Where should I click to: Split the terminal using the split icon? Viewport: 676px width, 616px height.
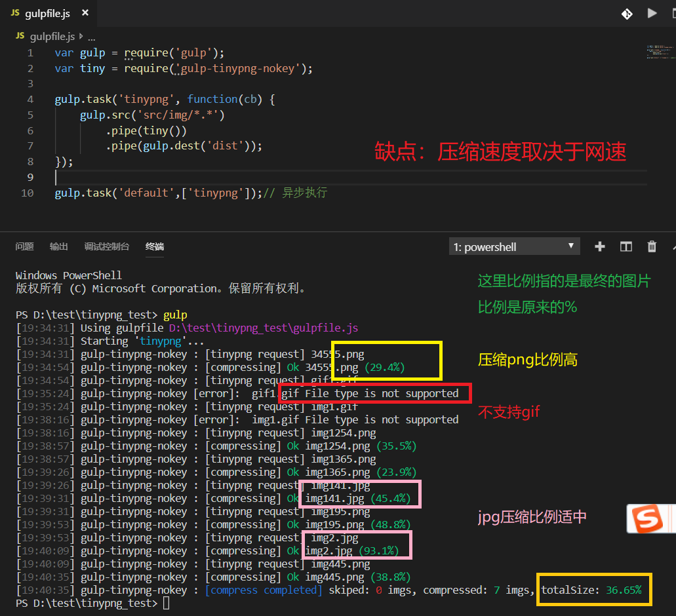click(626, 246)
